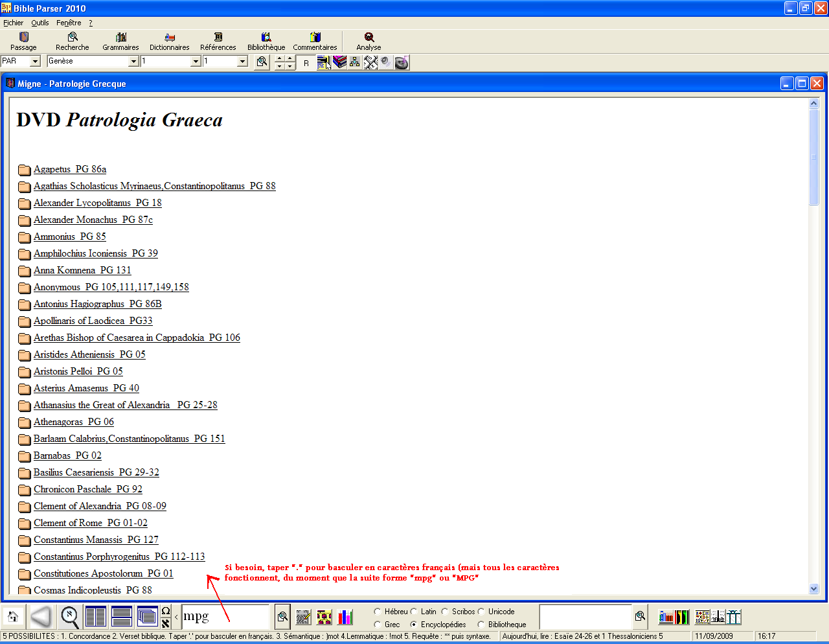This screenshot has height=644, width=829.
Task: Click the black and green columns icon
Action: 682,617
